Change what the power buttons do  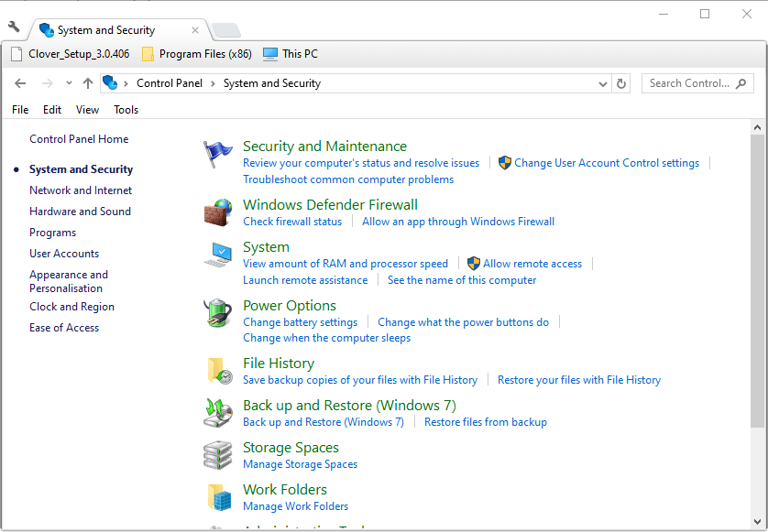[464, 322]
